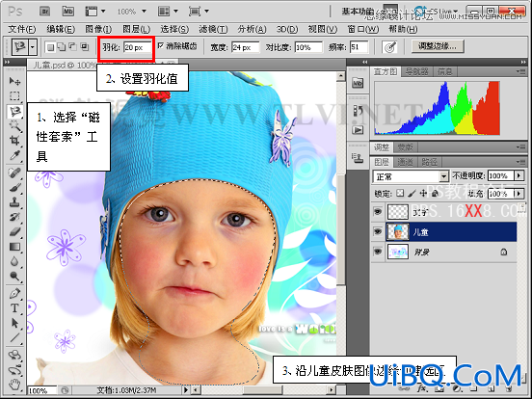Choose Add to Selection mode icon
The height and width of the screenshot is (399, 532).
(62, 47)
